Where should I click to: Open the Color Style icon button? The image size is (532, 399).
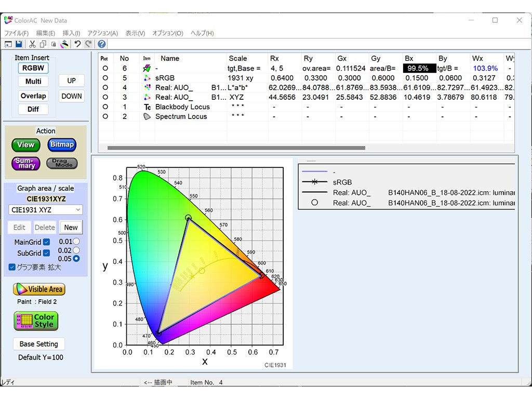click(x=36, y=321)
